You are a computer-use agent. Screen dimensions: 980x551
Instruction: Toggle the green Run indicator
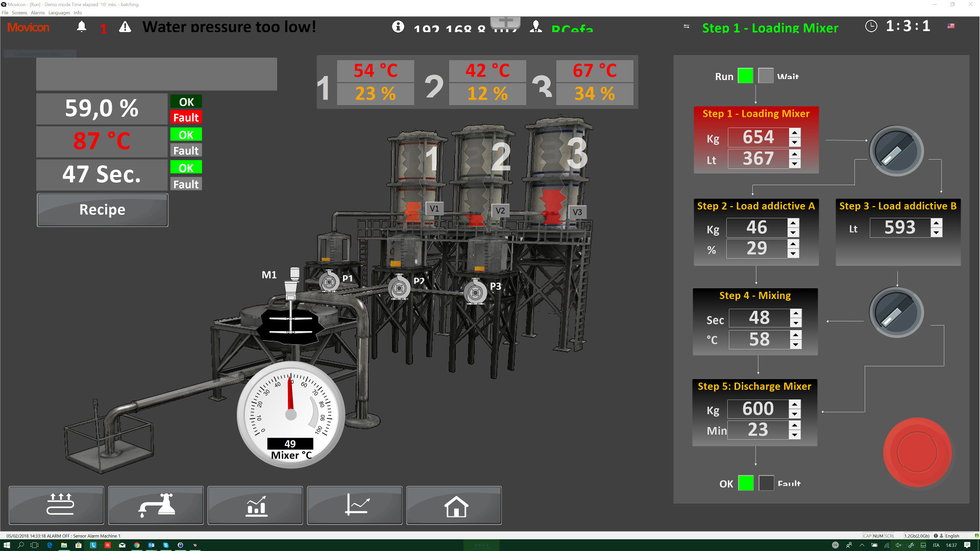pyautogui.click(x=746, y=76)
